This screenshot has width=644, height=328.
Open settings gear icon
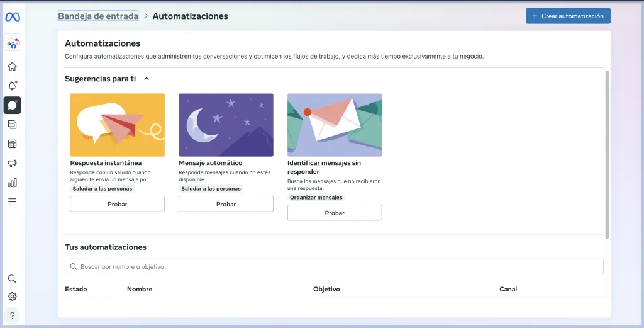(x=13, y=297)
